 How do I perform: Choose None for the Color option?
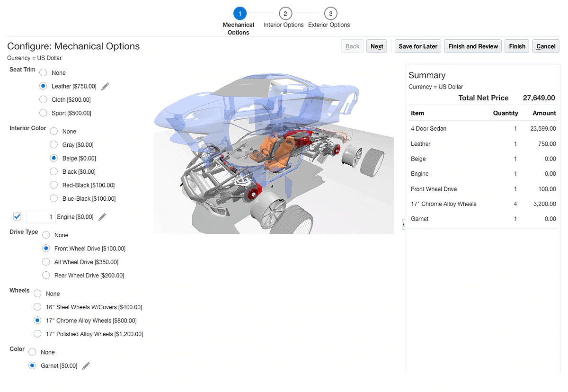point(32,352)
